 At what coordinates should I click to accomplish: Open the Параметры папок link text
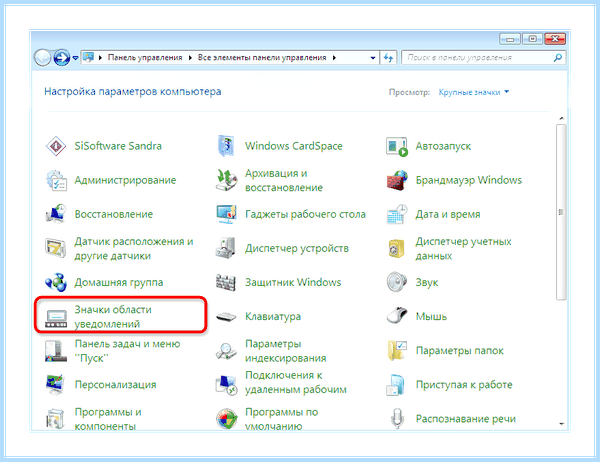460,351
